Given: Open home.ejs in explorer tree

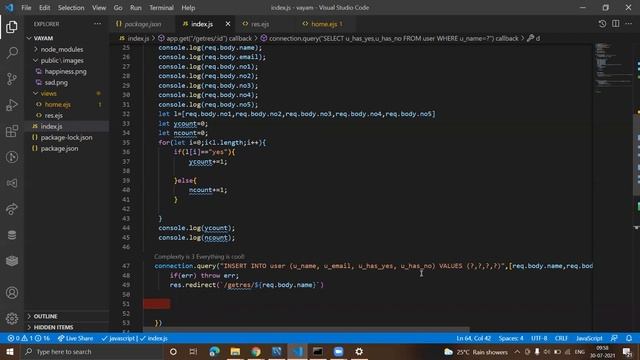Looking at the screenshot, I should click(x=58, y=104).
